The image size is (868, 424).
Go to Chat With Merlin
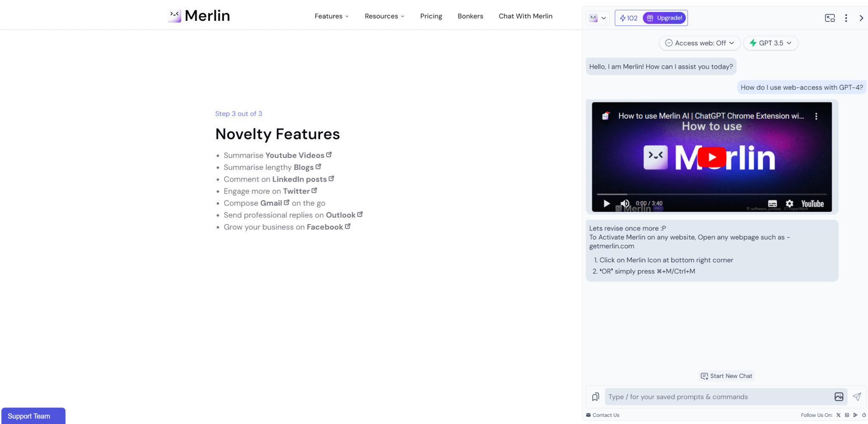[525, 16]
